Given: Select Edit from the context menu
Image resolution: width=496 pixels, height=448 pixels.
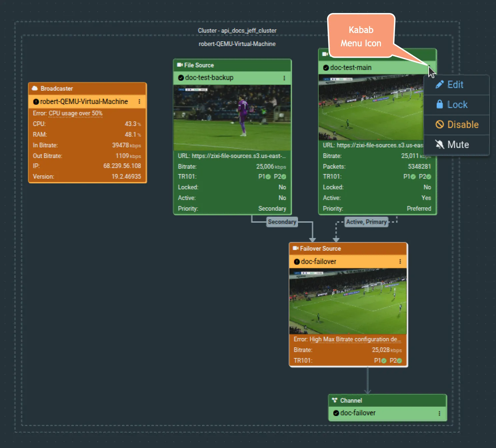Looking at the screenshot, I should pos(456,85).
